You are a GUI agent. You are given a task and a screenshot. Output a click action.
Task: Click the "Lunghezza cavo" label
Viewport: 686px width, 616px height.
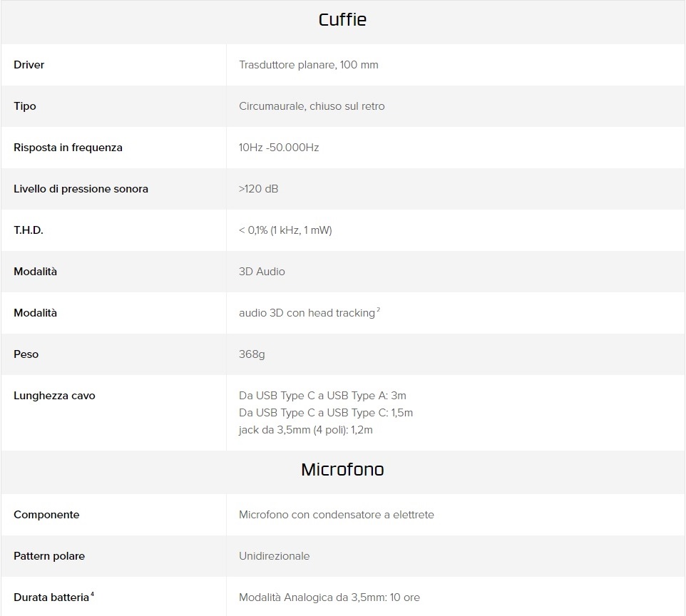54,396
